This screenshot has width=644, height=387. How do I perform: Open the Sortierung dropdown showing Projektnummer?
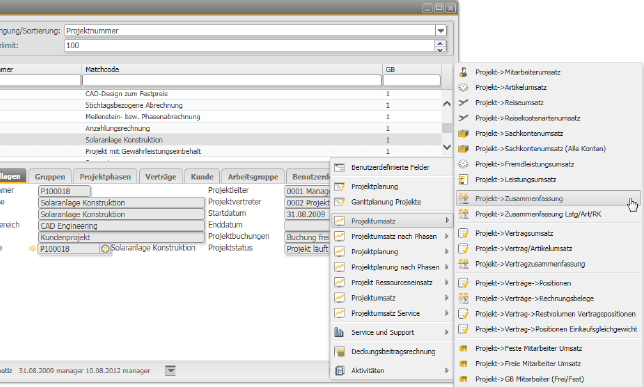(441, 31)
